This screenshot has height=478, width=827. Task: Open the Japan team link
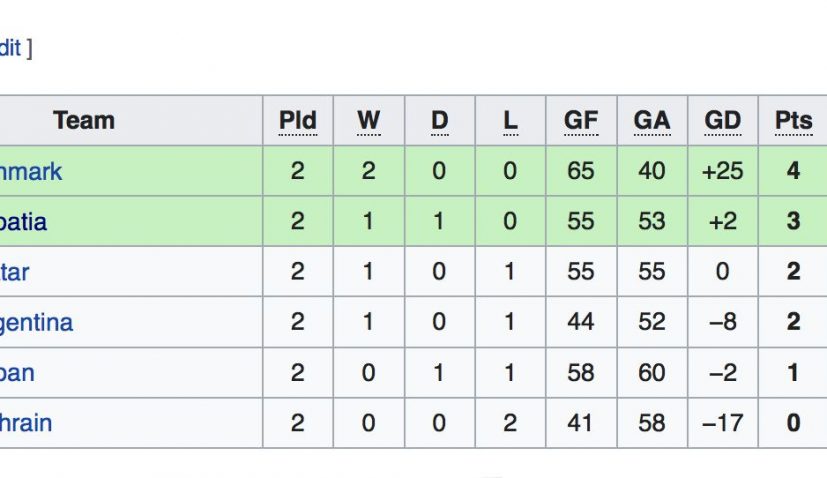17,373
